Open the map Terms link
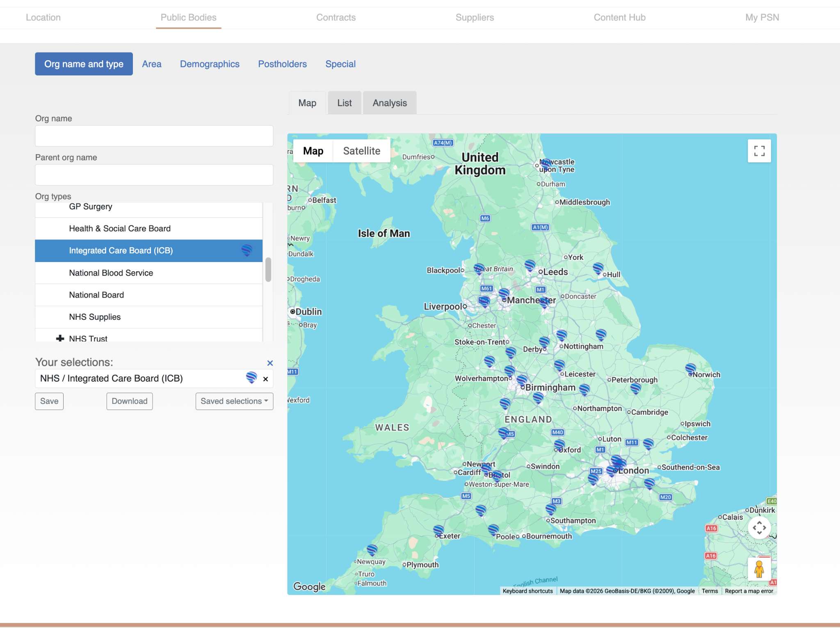The height and width of the screenshot is (628, 840). pos(710,591)
